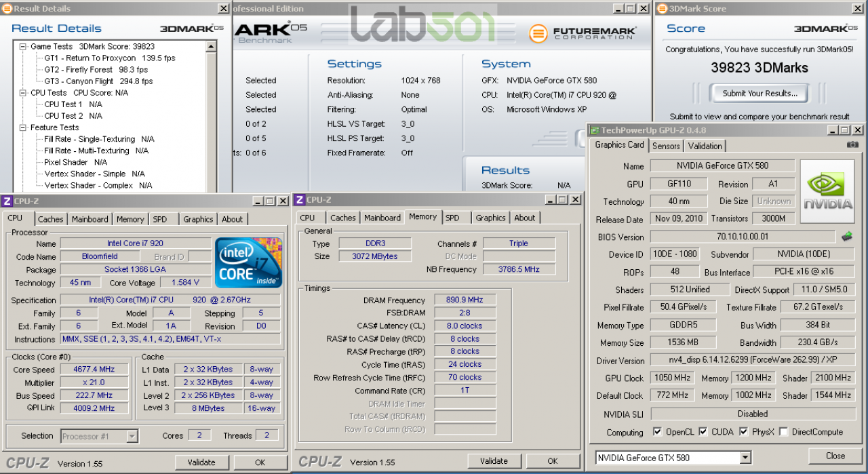Click the GPU-Z screenshot camera icon

(x=852, y=144)
